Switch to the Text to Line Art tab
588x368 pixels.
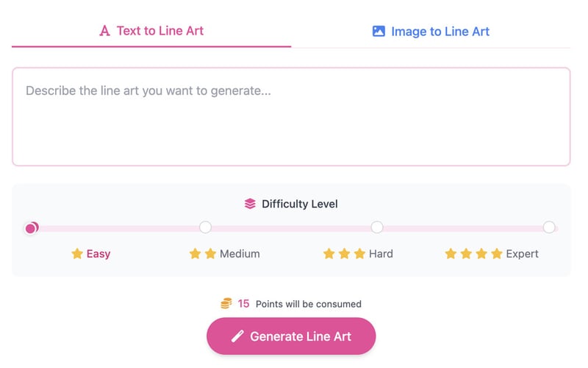tap(151, 31)
